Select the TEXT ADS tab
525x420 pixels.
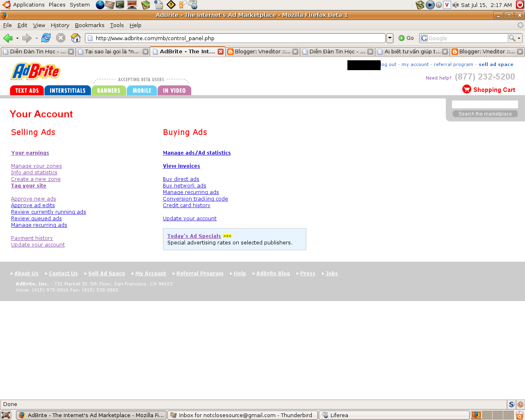click(x=27, y=90)
